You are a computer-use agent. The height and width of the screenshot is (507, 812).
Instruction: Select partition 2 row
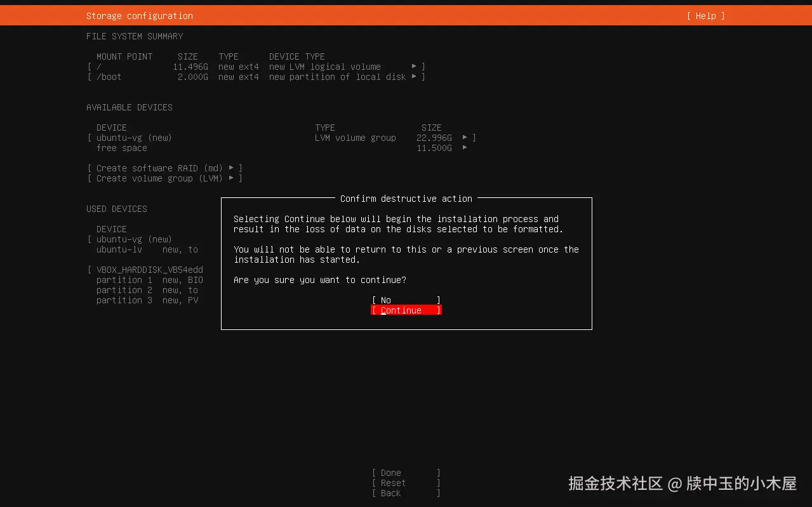point(147,290)
